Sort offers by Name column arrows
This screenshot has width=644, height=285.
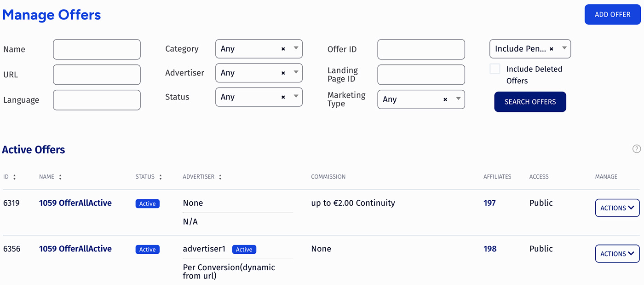point(60,177)
